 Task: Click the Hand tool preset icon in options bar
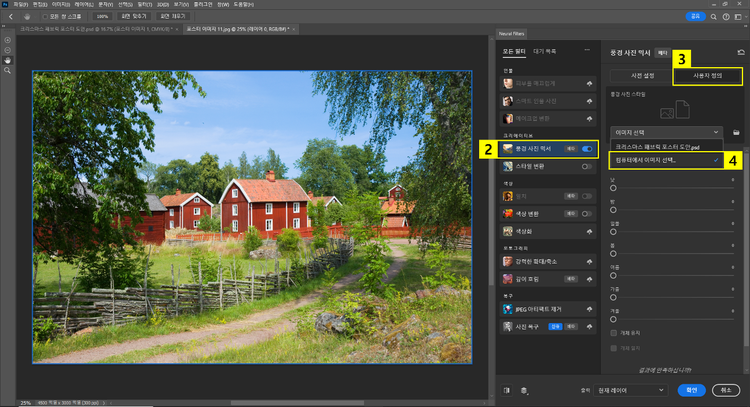(x=27, y=17)
